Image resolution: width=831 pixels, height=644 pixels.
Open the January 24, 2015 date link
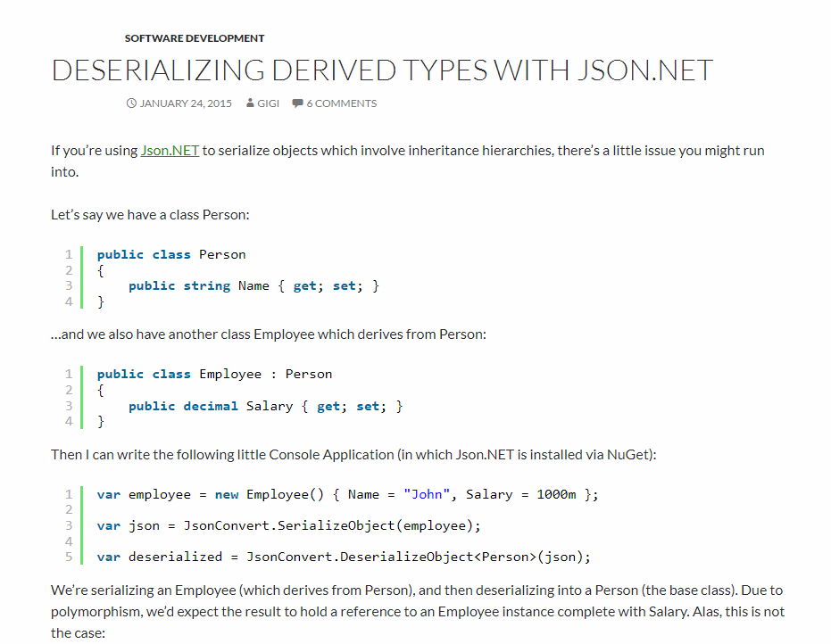point(186,103)
